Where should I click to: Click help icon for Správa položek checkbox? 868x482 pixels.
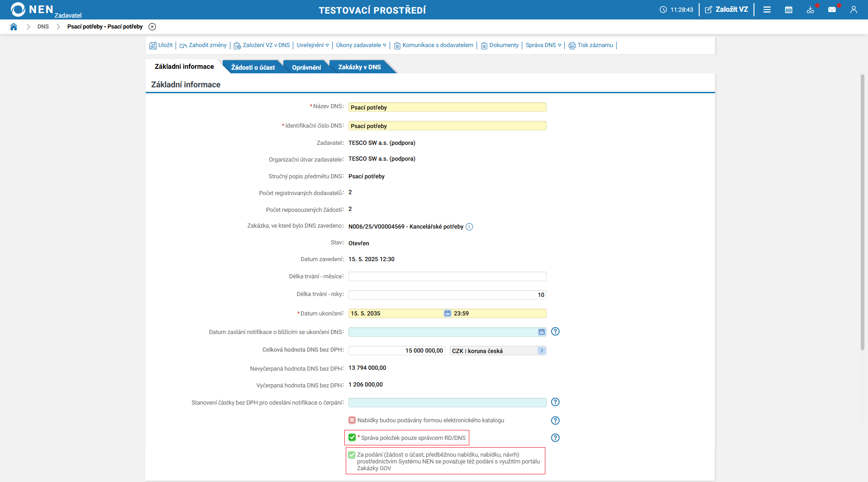[555, 438]
